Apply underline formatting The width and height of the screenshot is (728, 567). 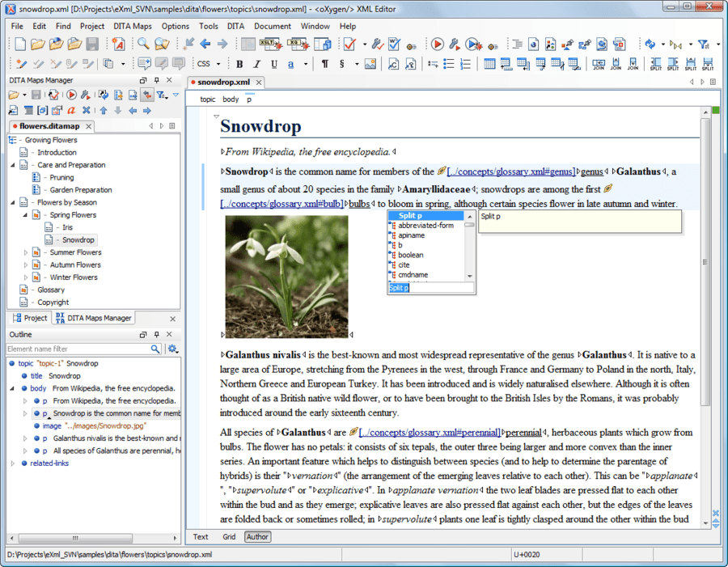coord(274,63)
